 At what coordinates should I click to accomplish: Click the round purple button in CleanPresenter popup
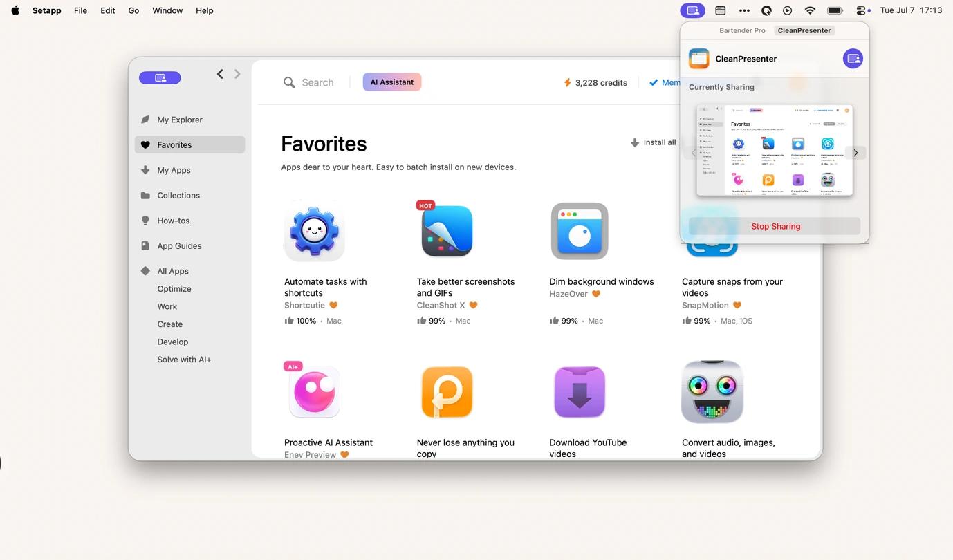(853, 59)
